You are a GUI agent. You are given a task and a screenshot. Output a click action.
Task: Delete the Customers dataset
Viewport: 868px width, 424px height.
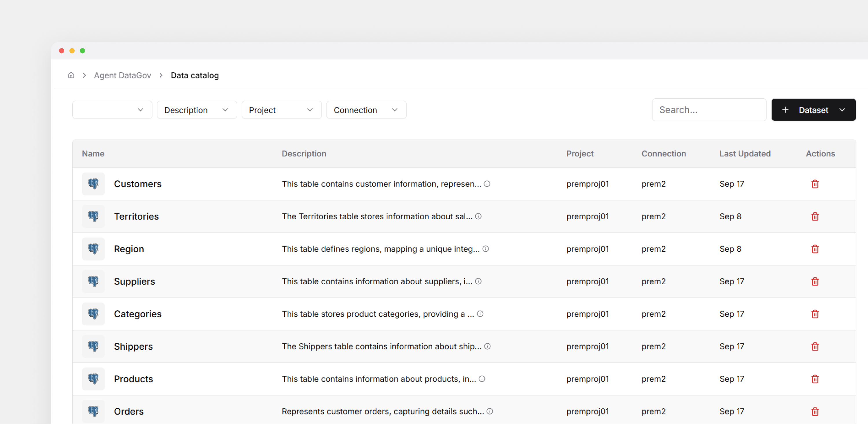point(814,184)
